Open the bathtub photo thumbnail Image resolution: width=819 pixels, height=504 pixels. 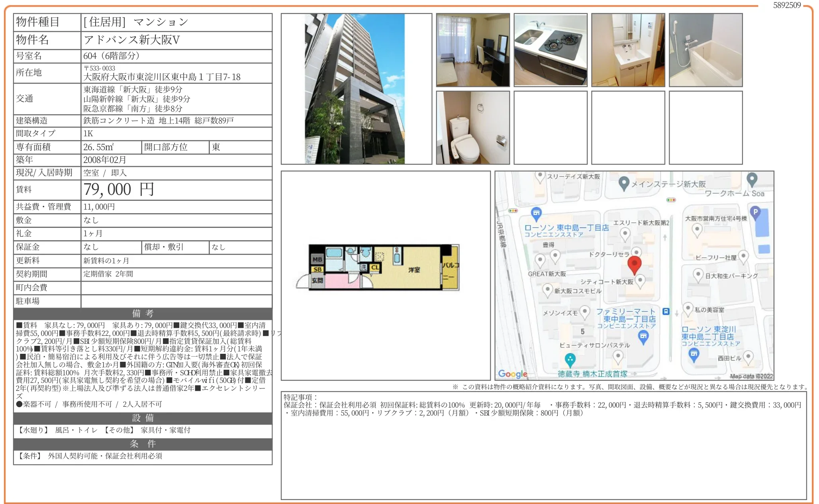click(x=705, y=50)
